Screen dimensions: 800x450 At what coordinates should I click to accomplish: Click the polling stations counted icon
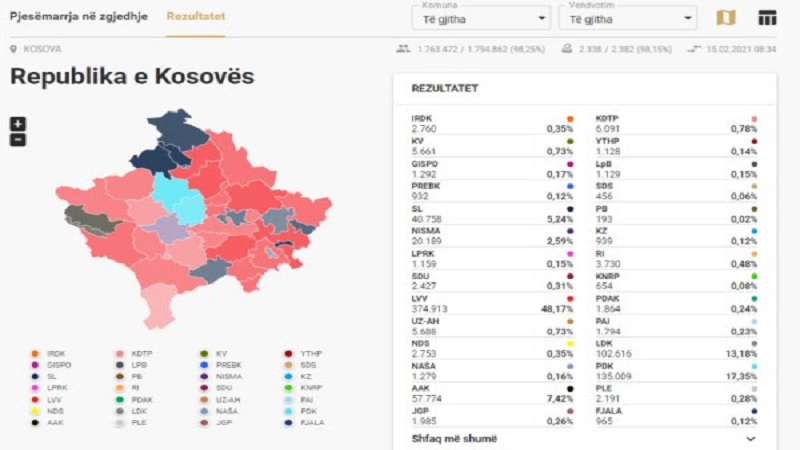pyautogui.click(x=566, y=49)
